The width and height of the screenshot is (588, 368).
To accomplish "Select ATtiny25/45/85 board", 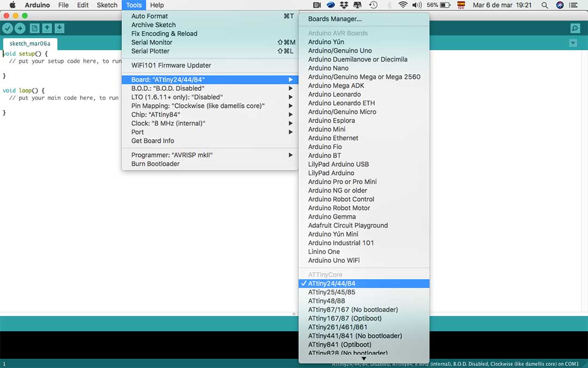I will [364, 292].
